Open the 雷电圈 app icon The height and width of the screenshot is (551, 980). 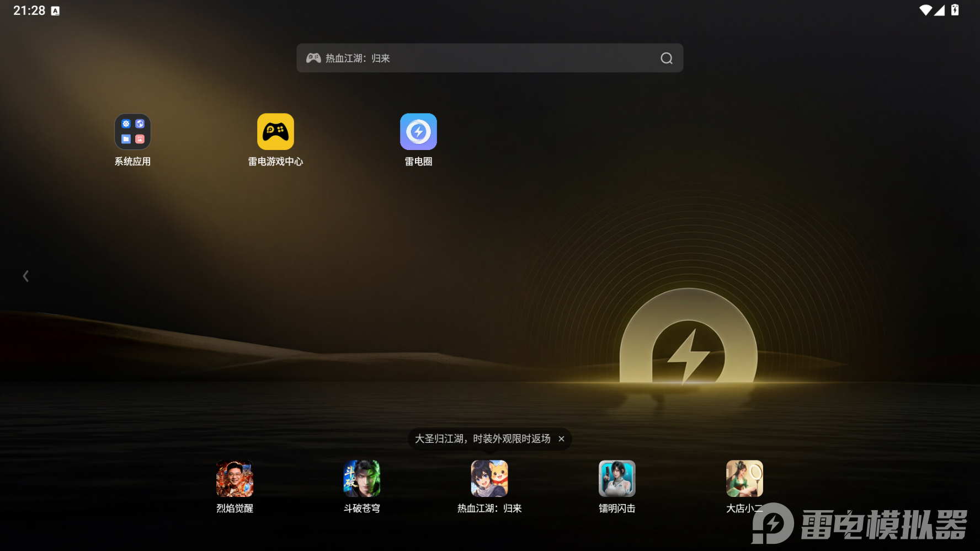point(418,132)
